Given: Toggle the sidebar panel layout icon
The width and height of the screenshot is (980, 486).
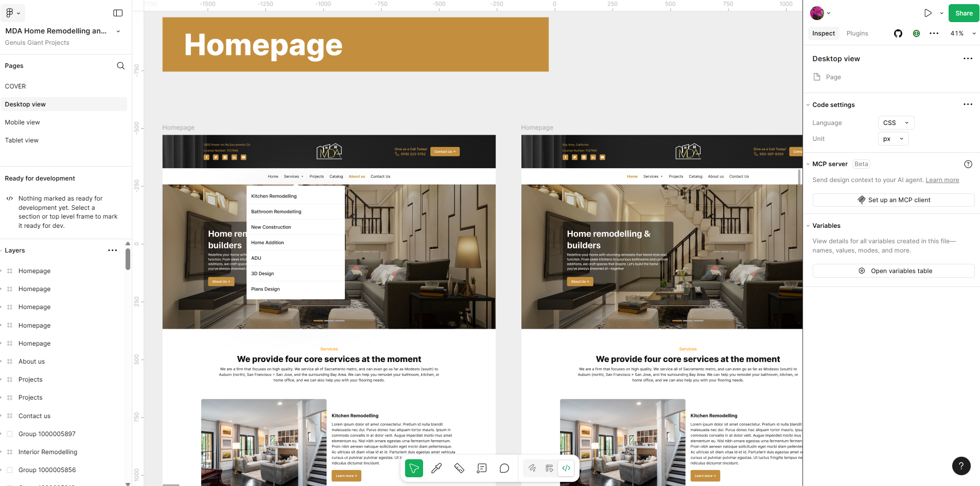Looking at the screenshot, I should click(118, 13).
